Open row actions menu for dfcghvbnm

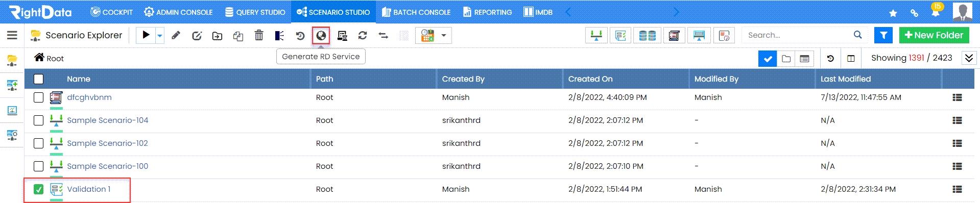[x=957, y=97]
